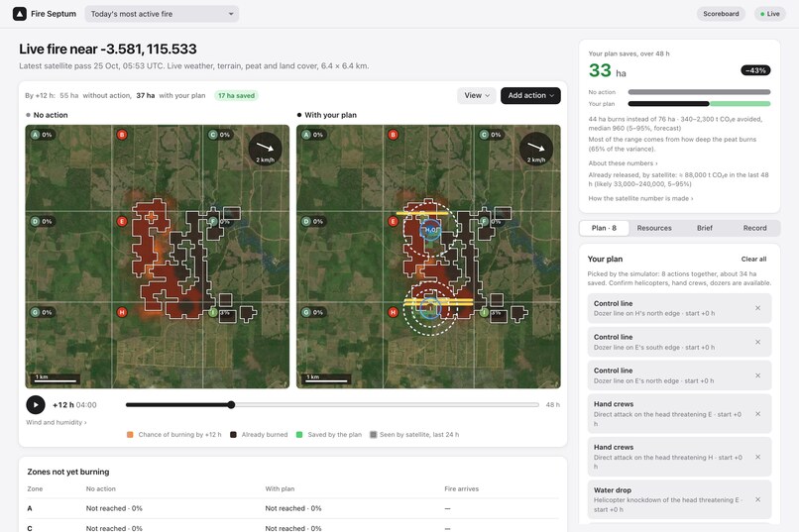Select zone I marker on No action map

(213, 312)
